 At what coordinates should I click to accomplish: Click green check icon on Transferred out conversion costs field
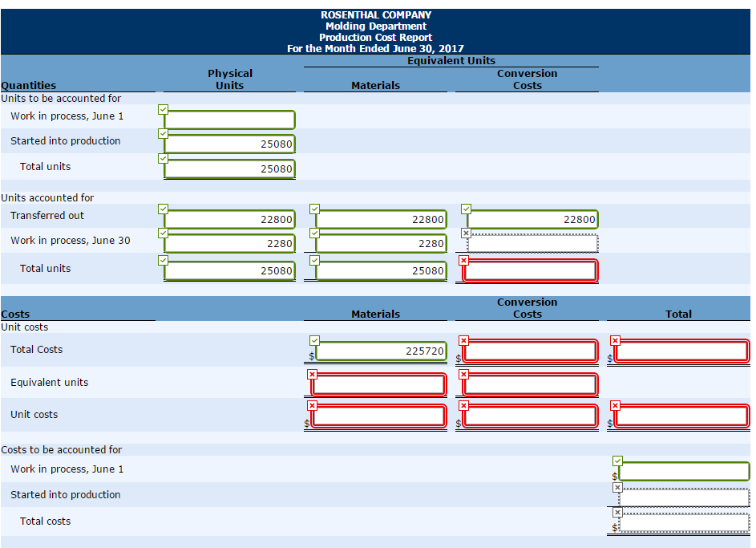(x=467, y=209)
